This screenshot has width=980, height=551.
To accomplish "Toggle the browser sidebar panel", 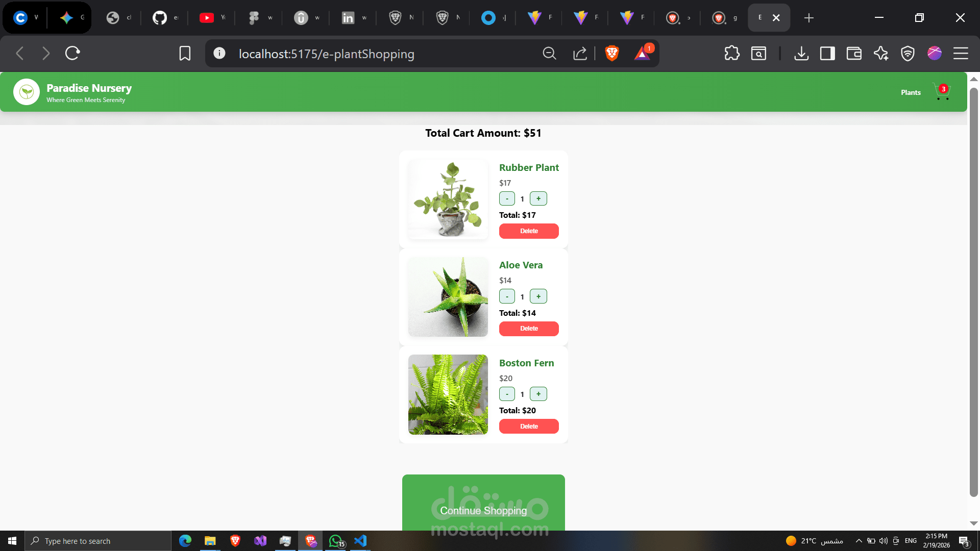I will pos(827,53).
